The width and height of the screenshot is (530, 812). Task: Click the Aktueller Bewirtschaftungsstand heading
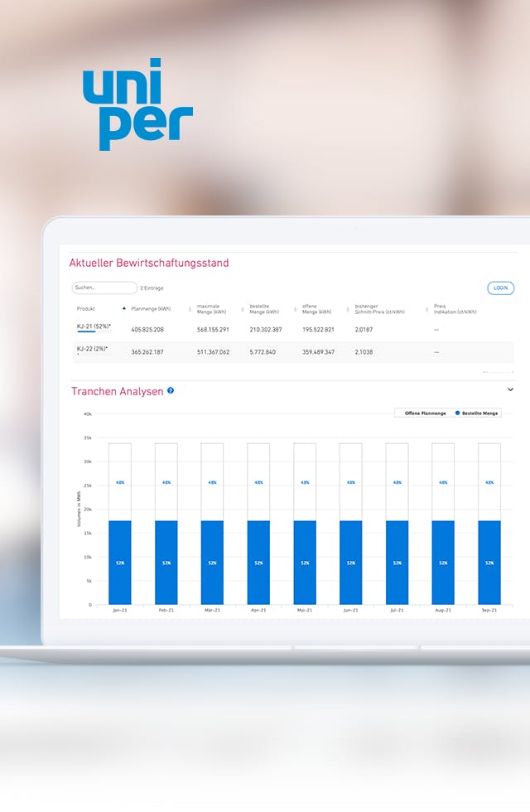(149, 263)
